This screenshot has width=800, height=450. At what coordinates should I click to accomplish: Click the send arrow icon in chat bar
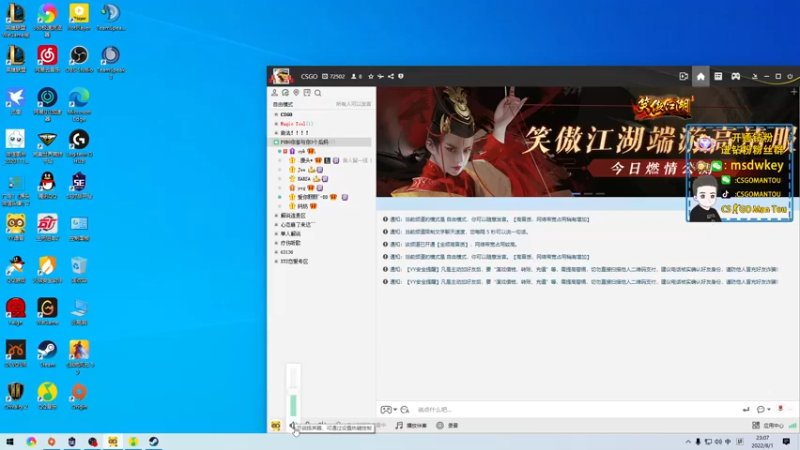(x=746, y=409)
